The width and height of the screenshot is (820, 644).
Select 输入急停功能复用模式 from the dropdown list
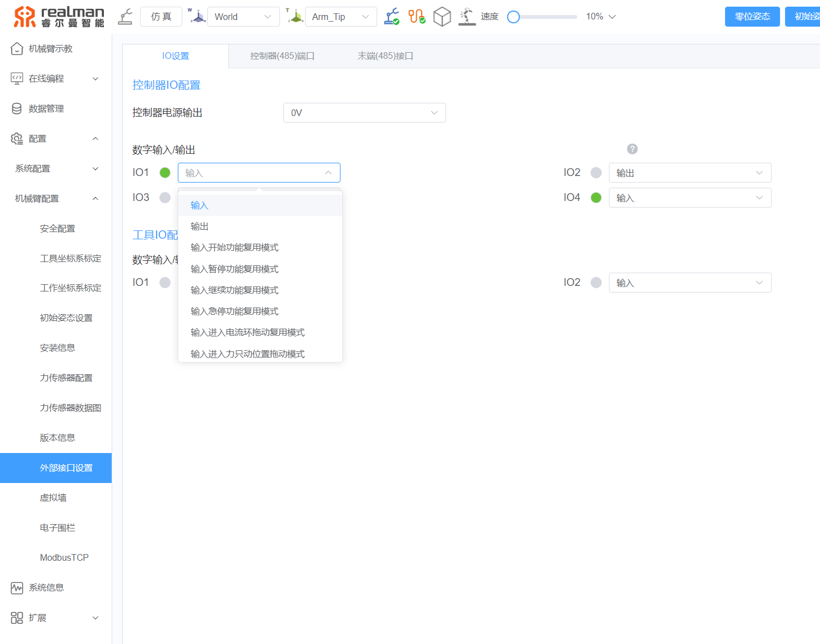[234, 311]
